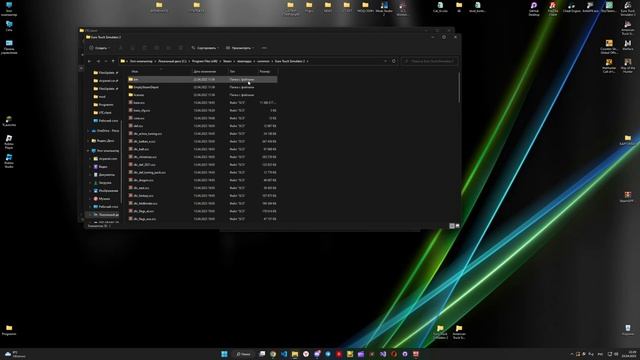Open the recent locations dropdown arrow
This screenshot has width=640, height=360.
point(106,61)
